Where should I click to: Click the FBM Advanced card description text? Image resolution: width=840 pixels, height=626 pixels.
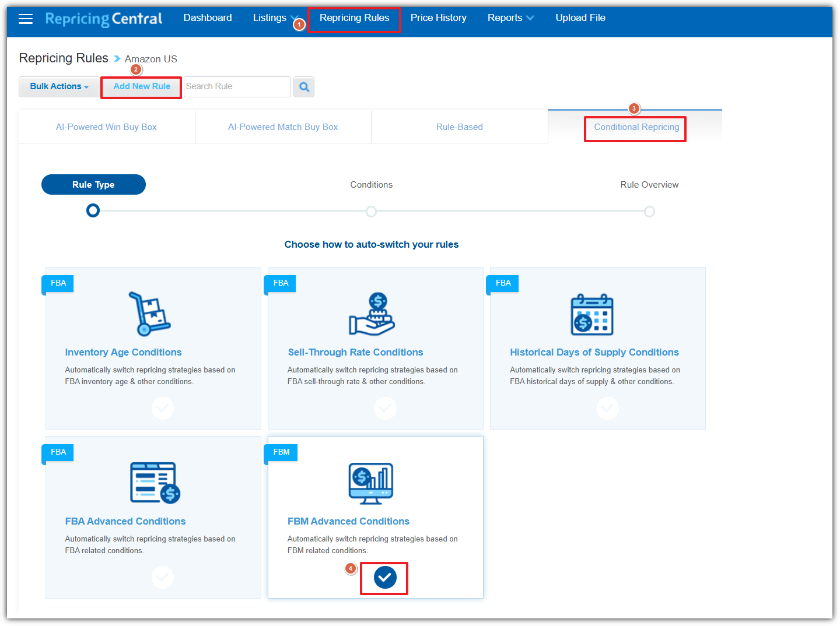pos(372,545)
